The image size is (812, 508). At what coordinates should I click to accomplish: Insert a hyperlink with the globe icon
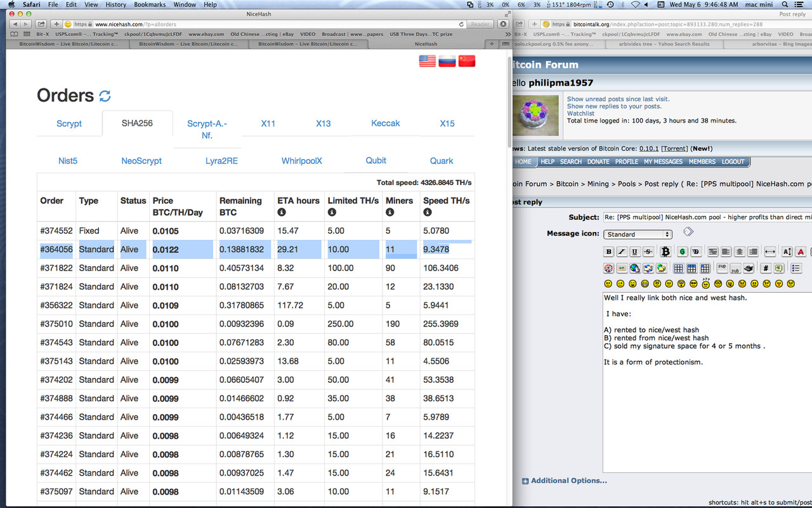click(635, 268)
